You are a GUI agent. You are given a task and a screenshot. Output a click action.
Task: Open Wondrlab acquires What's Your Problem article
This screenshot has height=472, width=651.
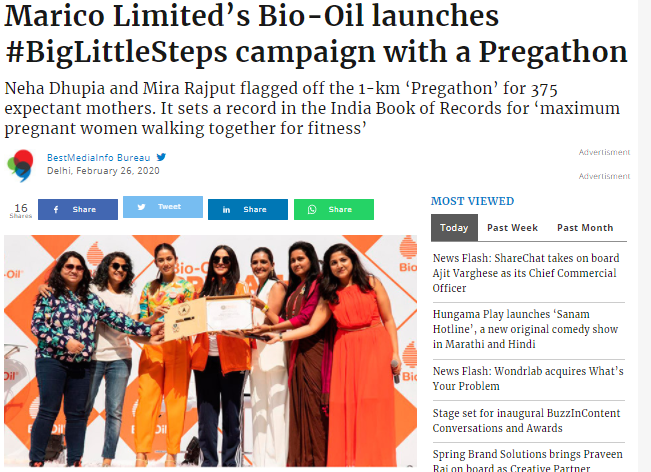(x=528, y=379)
